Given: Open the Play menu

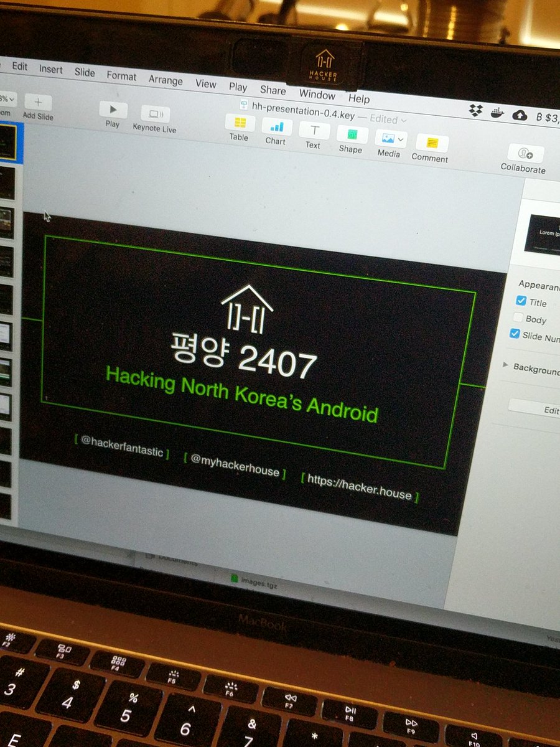Looking at the screenshot, I should pyautogui.click(x=238, y=87).
